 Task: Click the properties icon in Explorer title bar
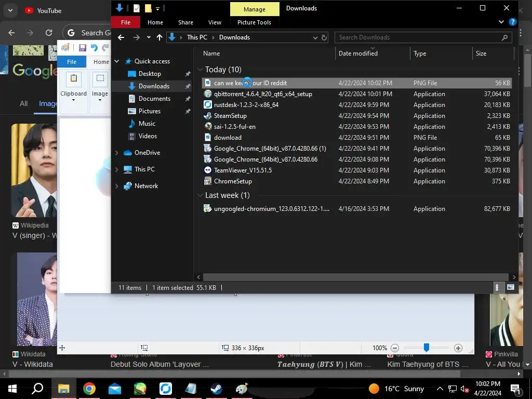[137, 8]
